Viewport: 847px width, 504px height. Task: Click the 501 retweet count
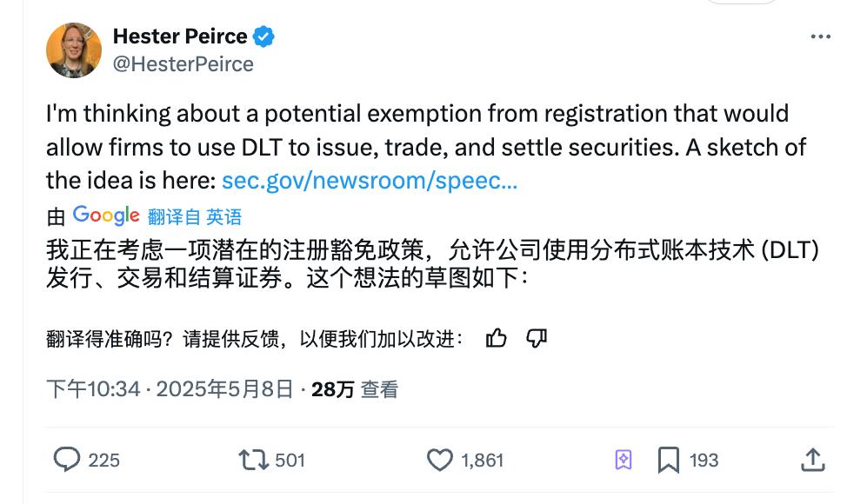[290, 460]
